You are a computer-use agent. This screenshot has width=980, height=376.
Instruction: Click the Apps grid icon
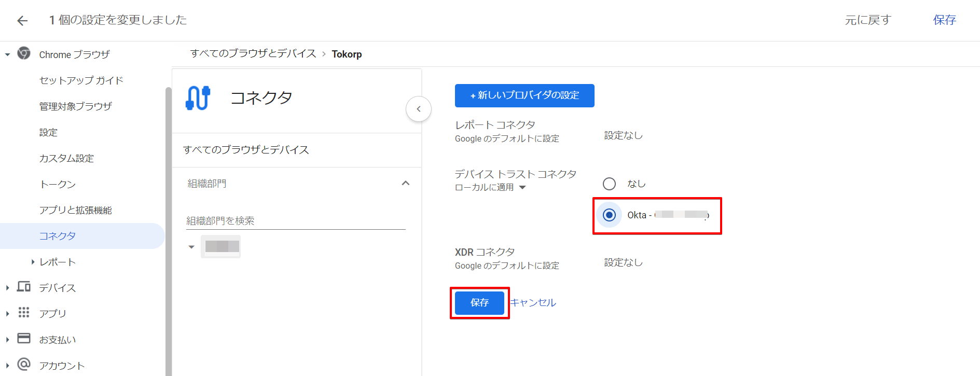[x=24, y=312]
